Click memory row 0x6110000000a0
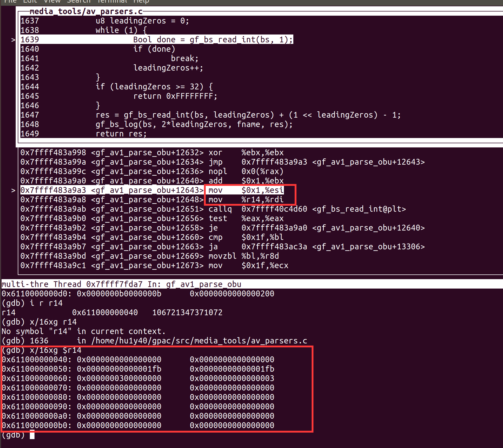Viewport: 503px width, 448px height. point(138,416)
